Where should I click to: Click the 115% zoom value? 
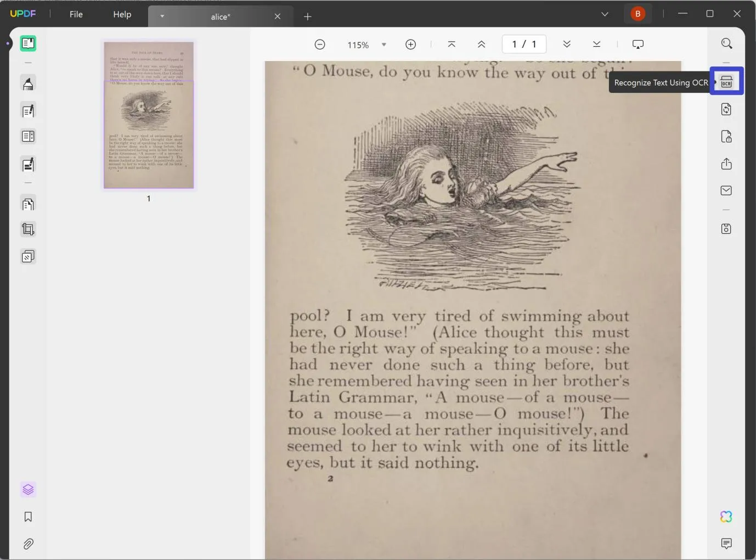click(x=358, y=45)
